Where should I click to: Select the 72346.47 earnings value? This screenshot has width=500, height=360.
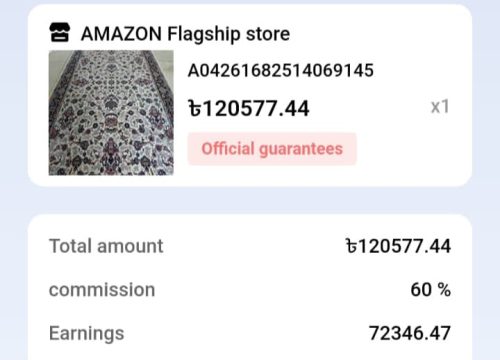(x=410, y=333)
